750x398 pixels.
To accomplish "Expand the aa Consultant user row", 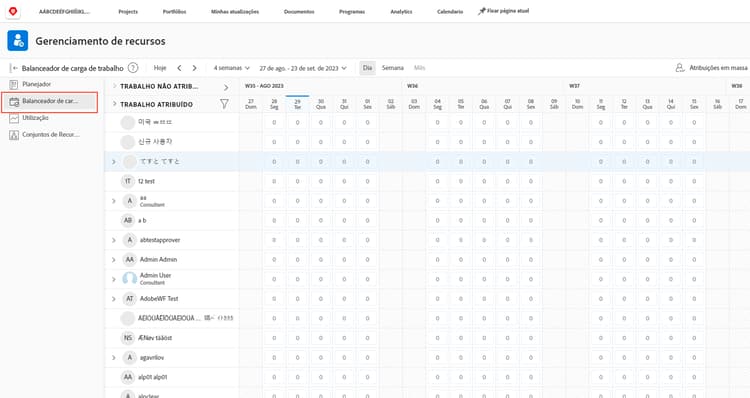I will coord(114,201).
